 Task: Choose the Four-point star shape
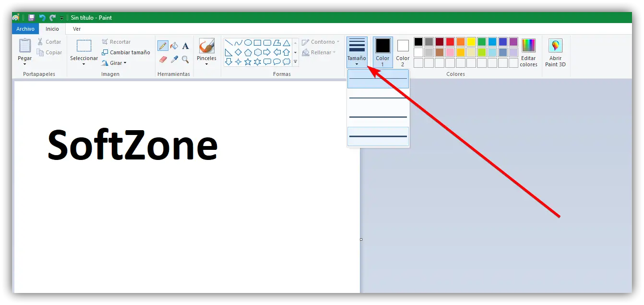239,62
